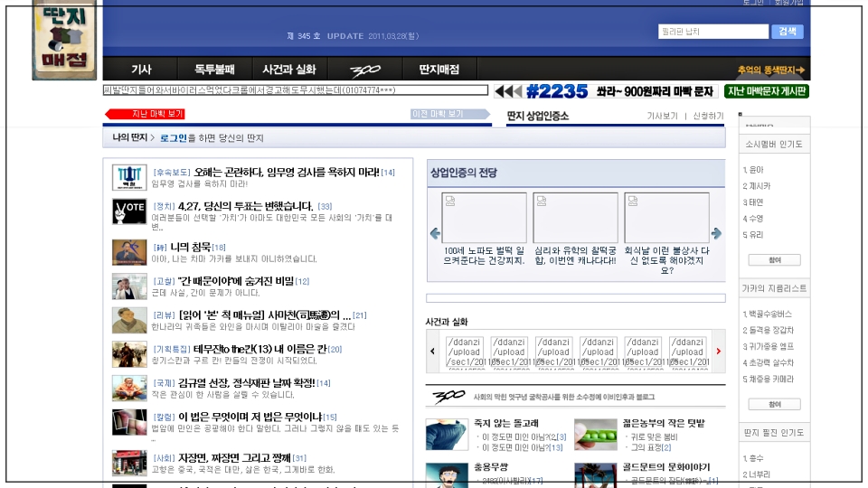Screen dimensions: 868x488
Task: Click previous arrow in 상업인증의 전당 carousel
Action: [x=435, y=233]
